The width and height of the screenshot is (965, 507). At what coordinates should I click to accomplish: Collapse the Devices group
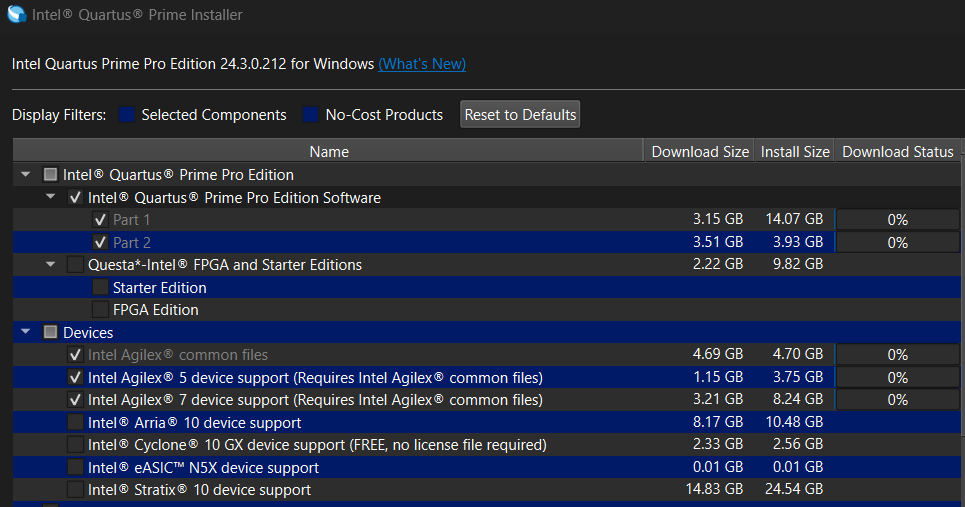[x=26, y=332]
